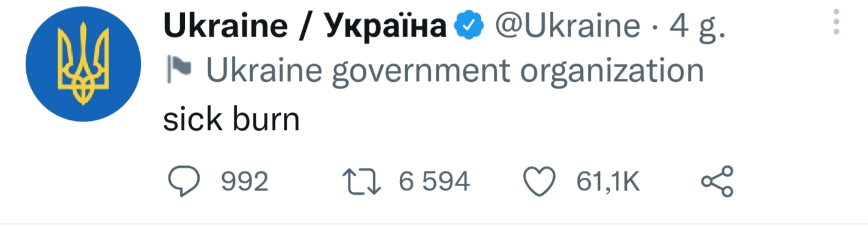This screenshot has width=868, height=229.
Task: Click the blue verified checkmark badge
Action: tap(469, 26)
